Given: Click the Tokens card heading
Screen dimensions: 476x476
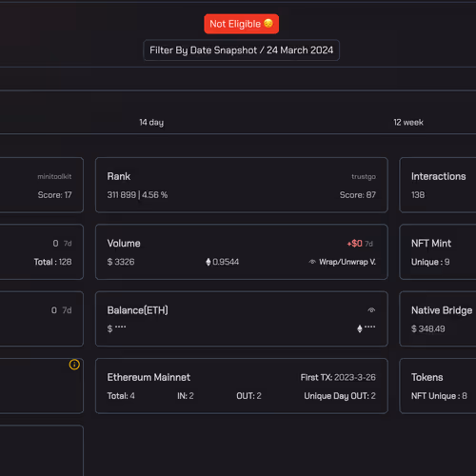Looking at the screenshot, I should (426, 377).
